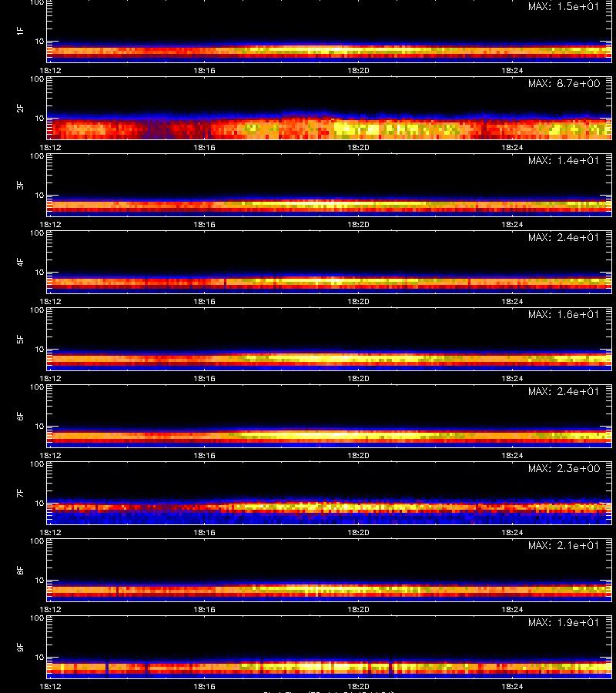This screenshot has height=693, width=616.
Task: Click the 10 y-axis label of 2F
Action: pyautogui.click(x=40, y=118)
